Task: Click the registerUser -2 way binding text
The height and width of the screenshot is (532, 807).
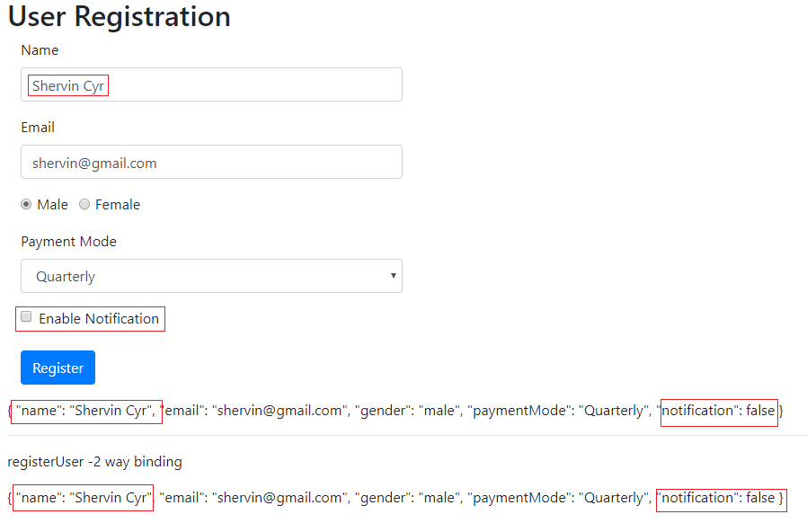Action: [x=94, y=462]
